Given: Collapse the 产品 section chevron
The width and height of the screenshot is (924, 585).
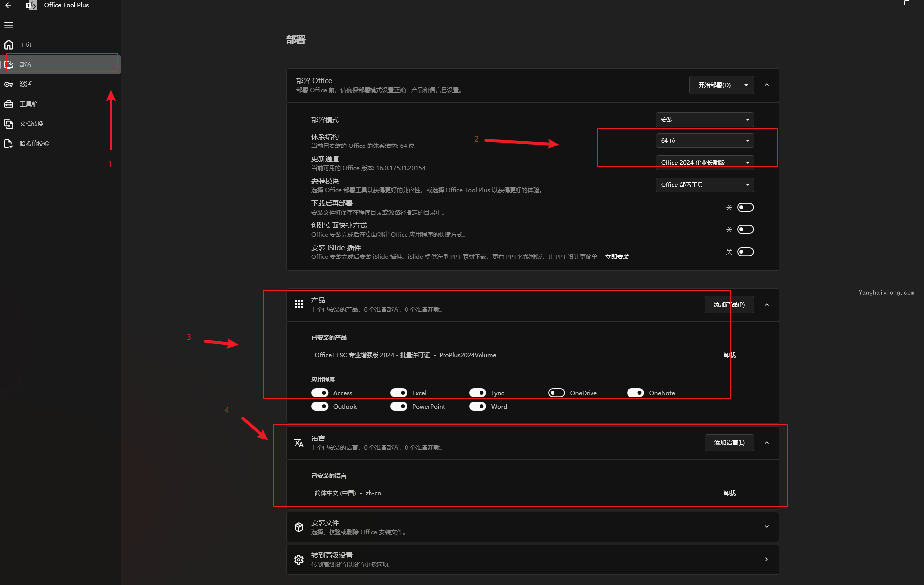Looking at the screenshot, I should [x=767, y=305].
